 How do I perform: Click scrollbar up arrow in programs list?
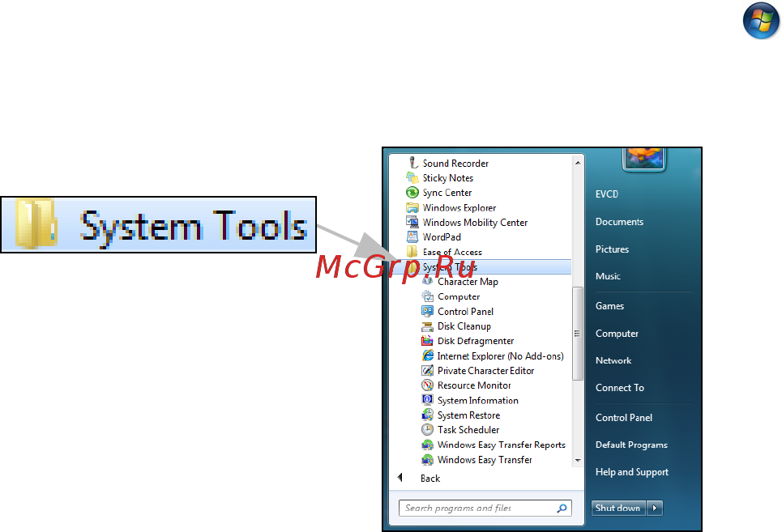tap(578, 163)
